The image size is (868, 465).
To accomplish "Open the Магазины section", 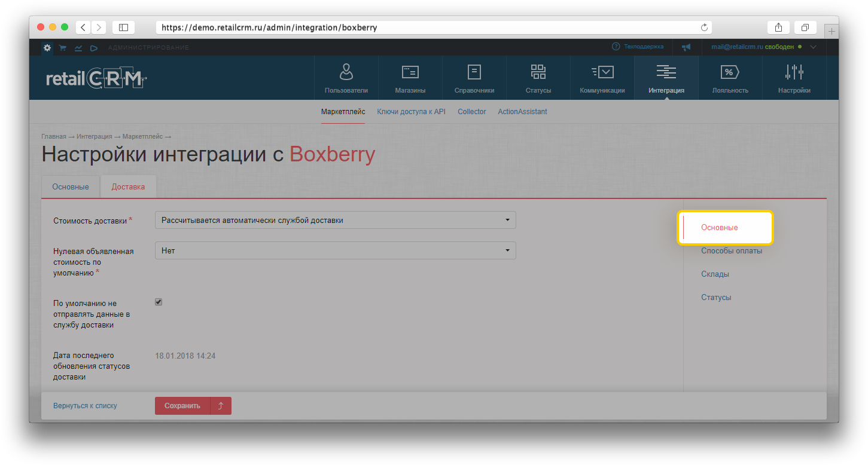I will [x=410, y=78].
